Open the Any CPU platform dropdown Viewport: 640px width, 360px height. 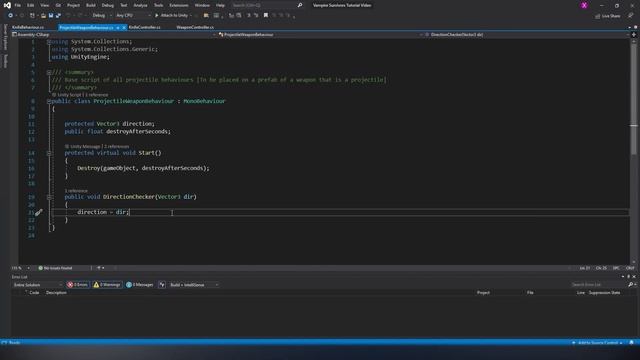tap(133, 16)
